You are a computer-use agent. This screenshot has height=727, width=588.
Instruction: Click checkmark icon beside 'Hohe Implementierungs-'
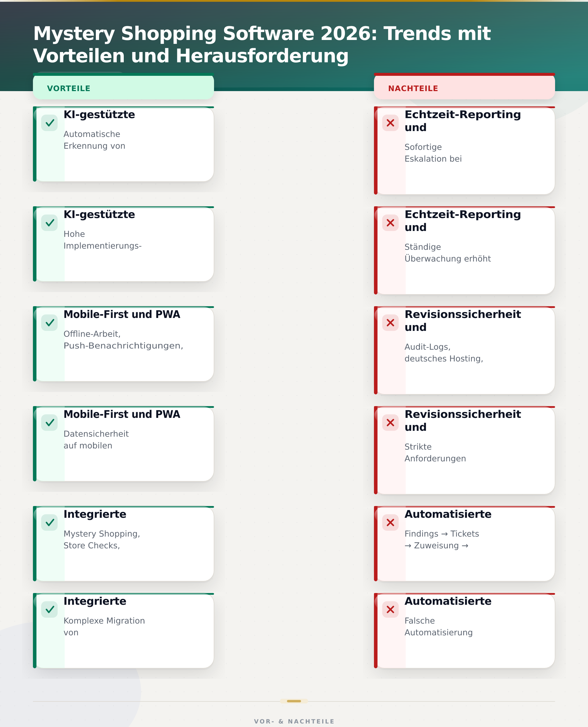(49, 223)
